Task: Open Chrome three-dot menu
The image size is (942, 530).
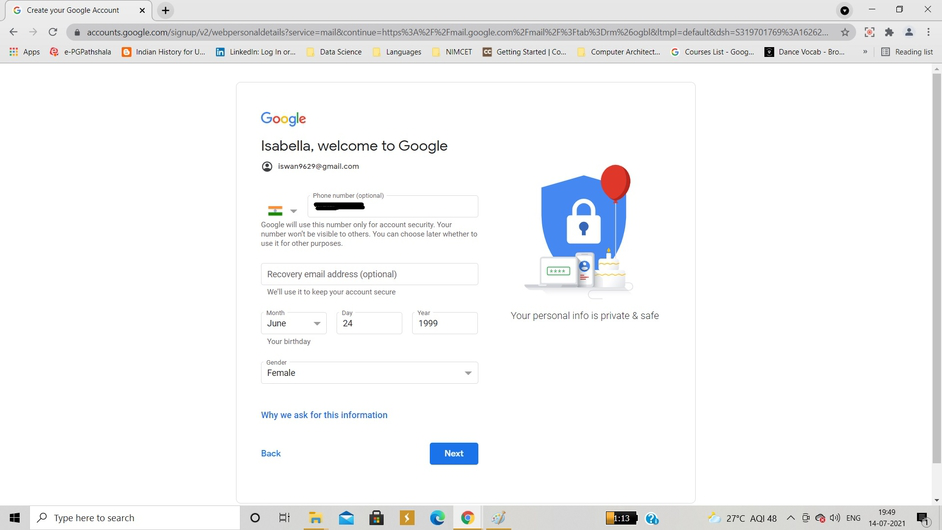Action: pos(928,32)
